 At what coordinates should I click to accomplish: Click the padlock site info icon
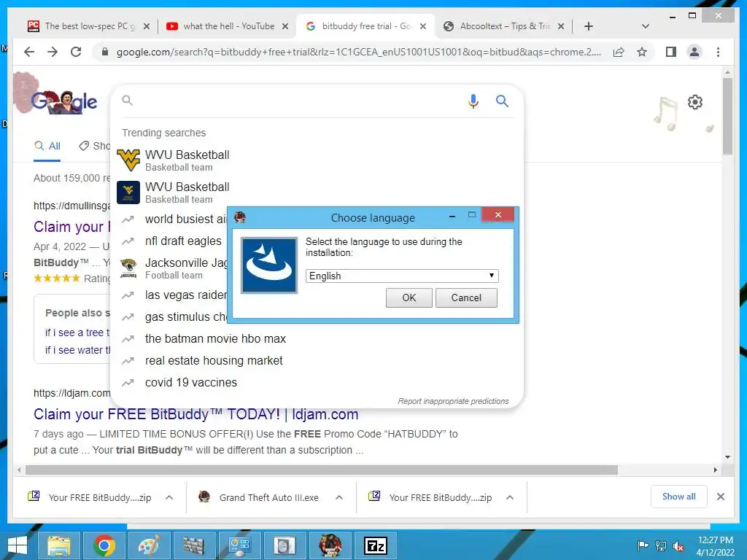pyautogui.click(x=105, y=52)
